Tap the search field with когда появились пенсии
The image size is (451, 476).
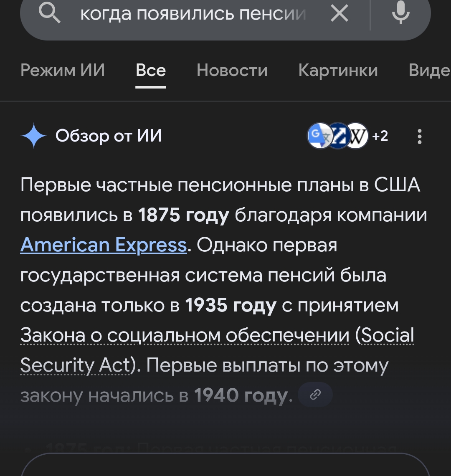point(193,14)
